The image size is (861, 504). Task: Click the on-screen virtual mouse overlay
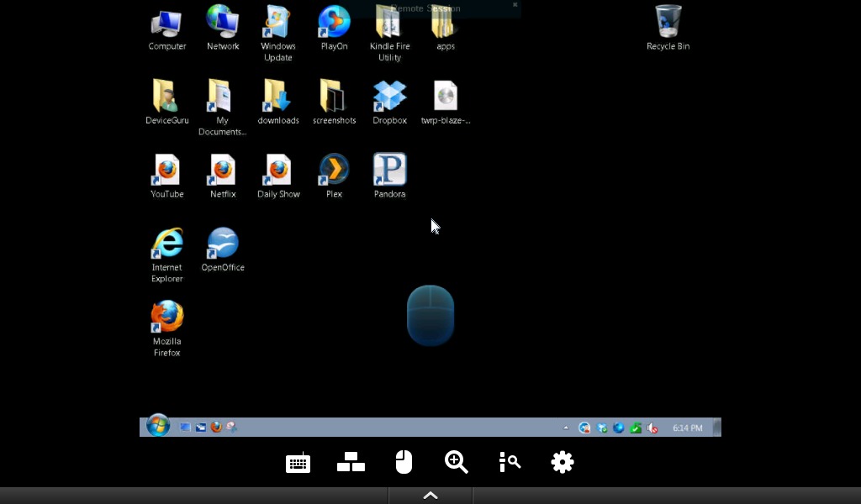pyautogui.click(x=430, y=315)
